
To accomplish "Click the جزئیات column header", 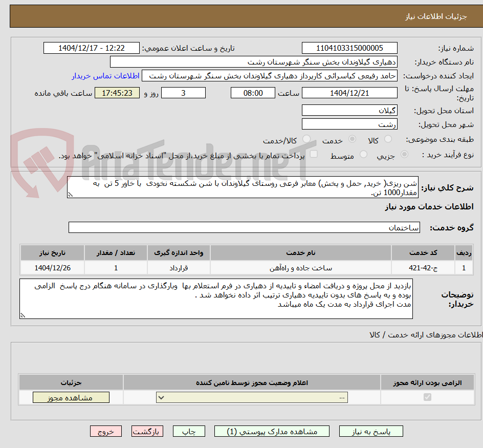I will [71, 382].
